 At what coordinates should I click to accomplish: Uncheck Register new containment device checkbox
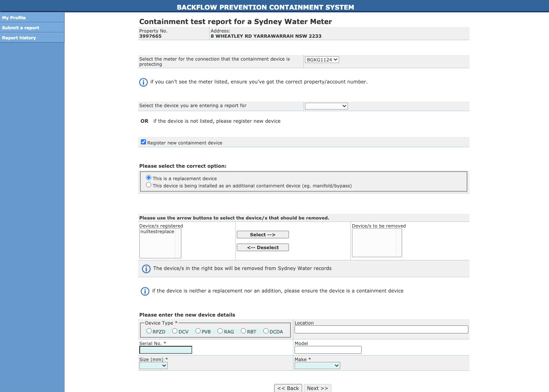(x=143, y=142)
